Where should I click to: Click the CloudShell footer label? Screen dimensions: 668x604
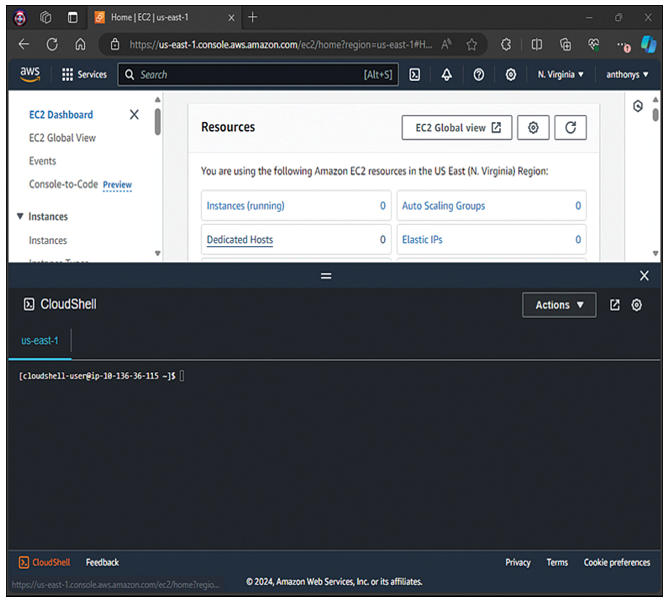pos(51,562)
